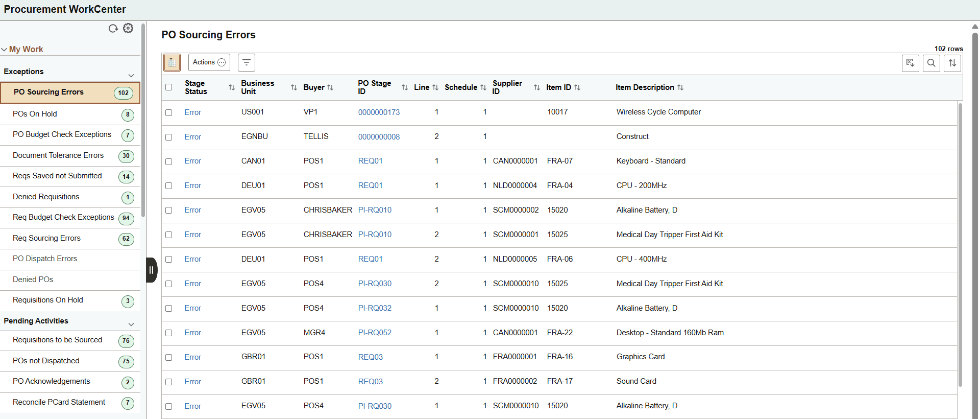The height and width of the screenshot is (419, 980).
Task: Open the table search (magnifier) icon
Action: [931, 63]
